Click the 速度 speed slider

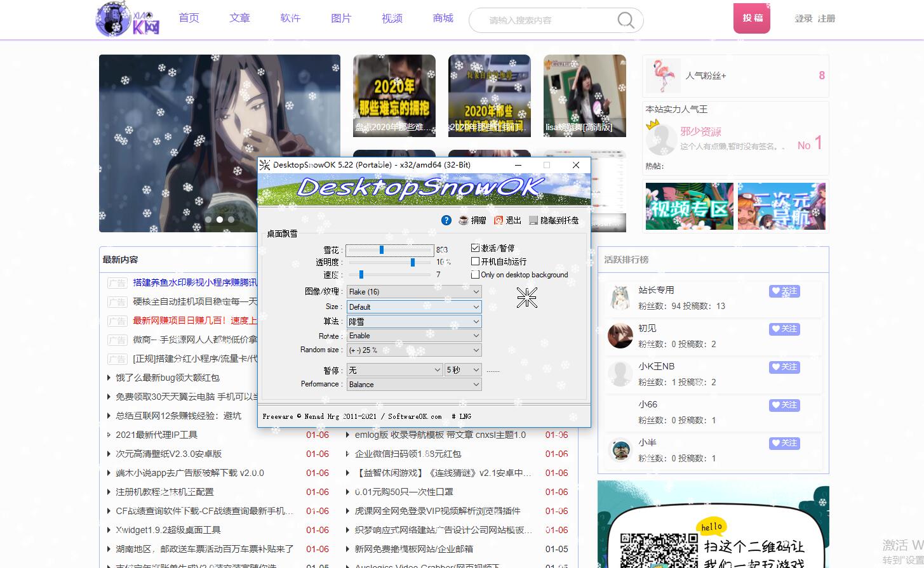coord(389,275)
